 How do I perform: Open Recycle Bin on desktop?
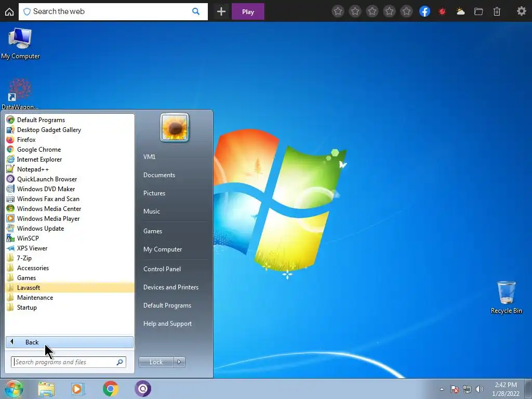coord(506,297)
